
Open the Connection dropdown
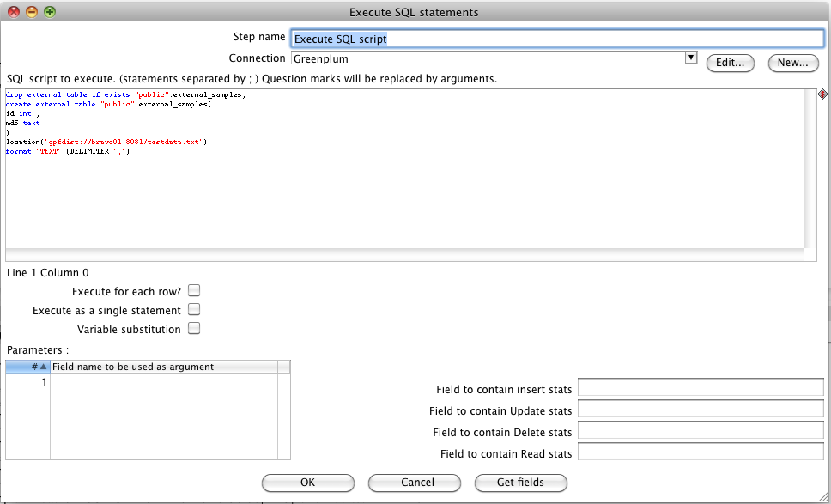(x=691, y=58)
